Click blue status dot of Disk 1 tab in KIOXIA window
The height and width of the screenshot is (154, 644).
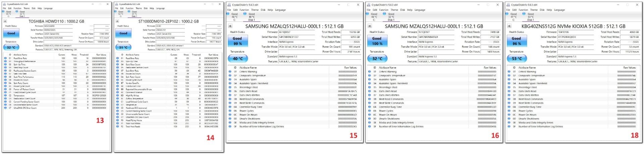pos(524,14)
